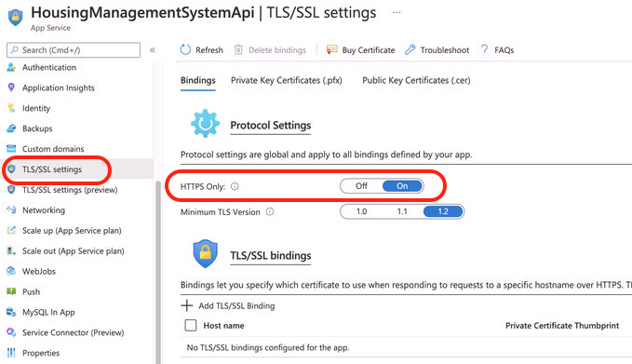
Task: Click the Refresh button label
Action: pyautogui.click(x=209, y=50)
